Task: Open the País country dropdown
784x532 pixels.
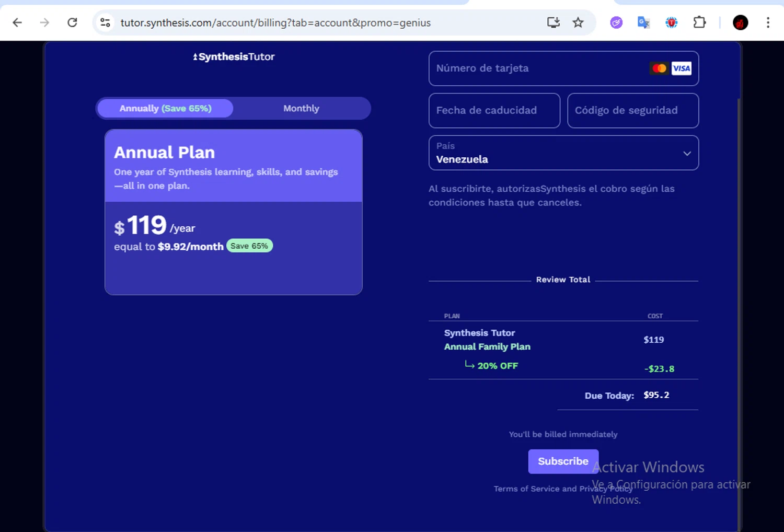Action: point(563,153)
